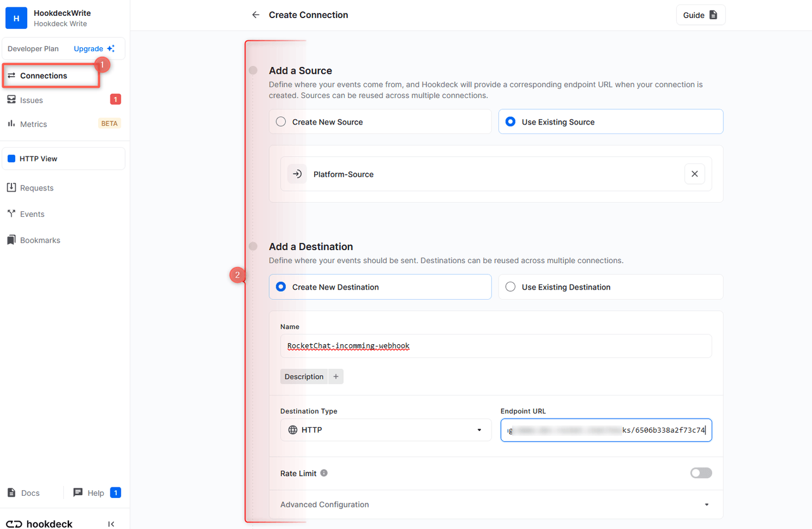812x529 pixels.
Task: Select the Issues sidebar icon
Action: tap(13, 100)
